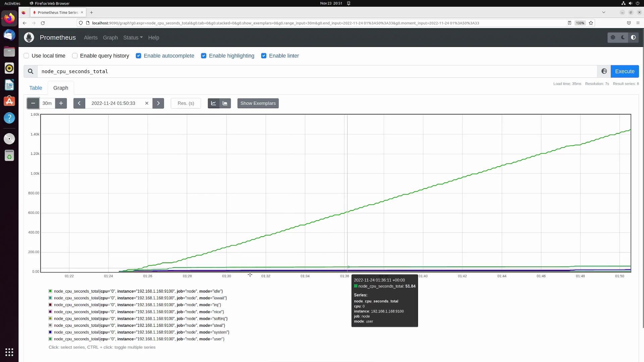Click the 133% zoom level indicator

pos(580,23)
